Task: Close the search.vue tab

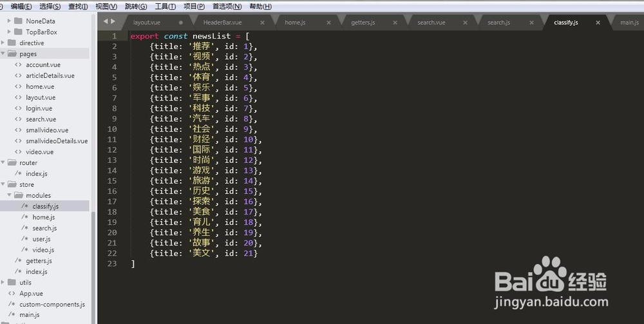Action: (465, 23)
